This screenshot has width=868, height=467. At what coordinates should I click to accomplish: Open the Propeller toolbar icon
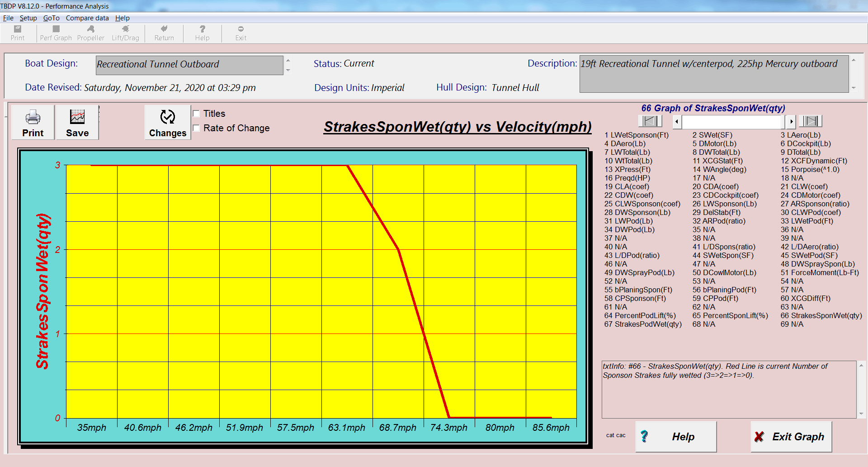coord(90,33)
